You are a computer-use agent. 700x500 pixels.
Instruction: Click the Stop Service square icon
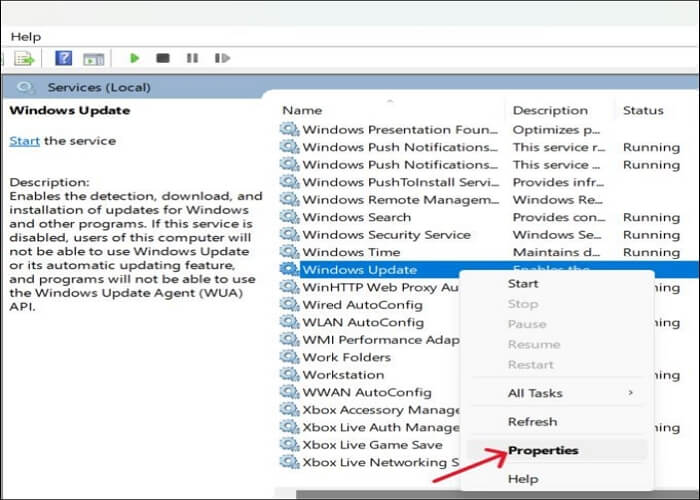point(163,59)
